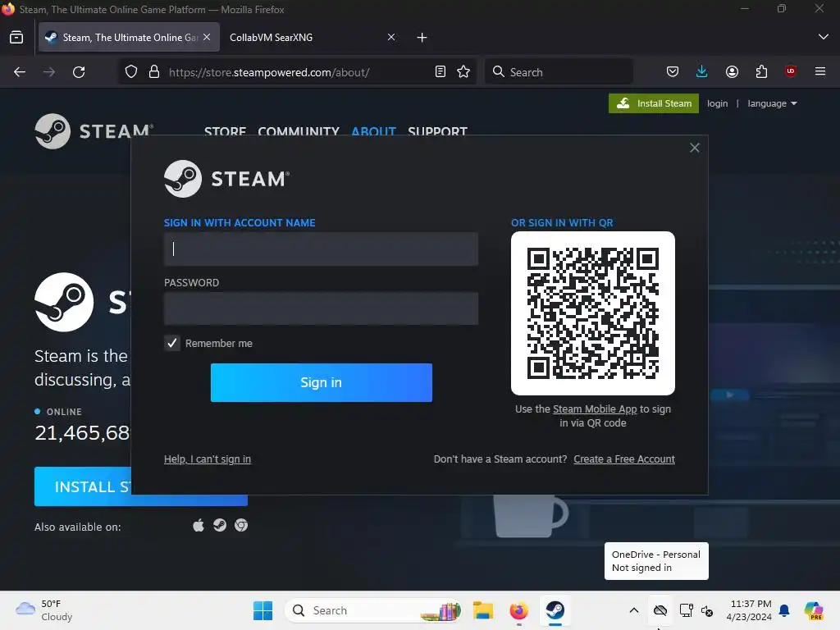Open the weather widget 50°F Cloudy

click(44, 610)
